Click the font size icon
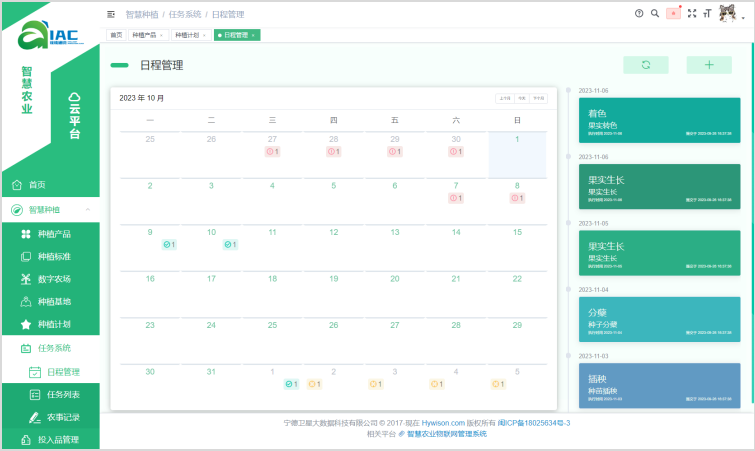The height and width of the screenshot is (451, 755). click(707, 14)
